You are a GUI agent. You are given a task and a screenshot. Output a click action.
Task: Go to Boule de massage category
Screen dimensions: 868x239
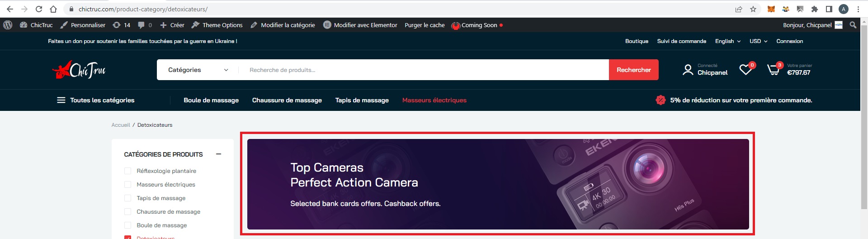[211, 100]
